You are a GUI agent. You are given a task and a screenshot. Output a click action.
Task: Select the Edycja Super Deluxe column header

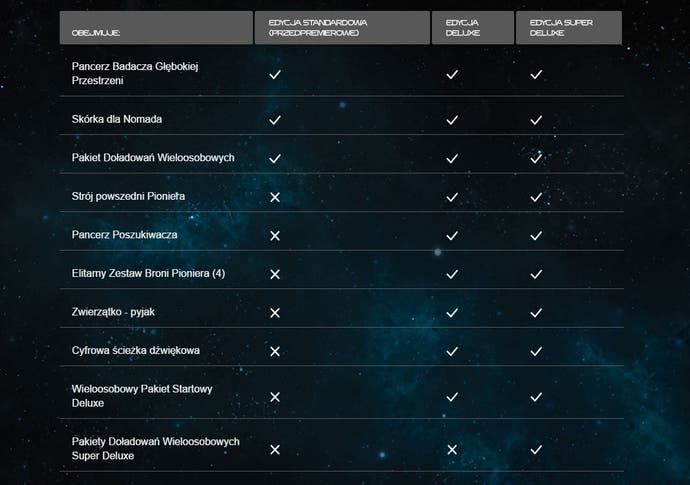569,28
